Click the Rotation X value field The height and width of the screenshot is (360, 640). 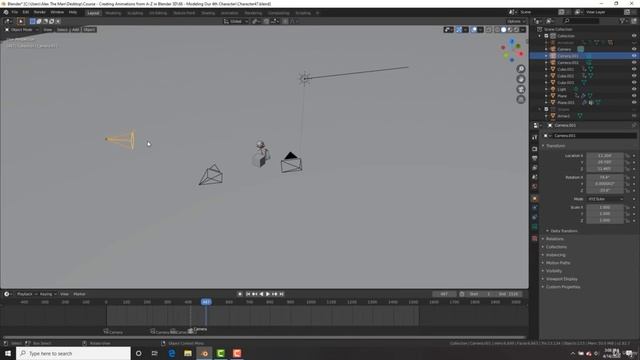click(x=604, y=178)
